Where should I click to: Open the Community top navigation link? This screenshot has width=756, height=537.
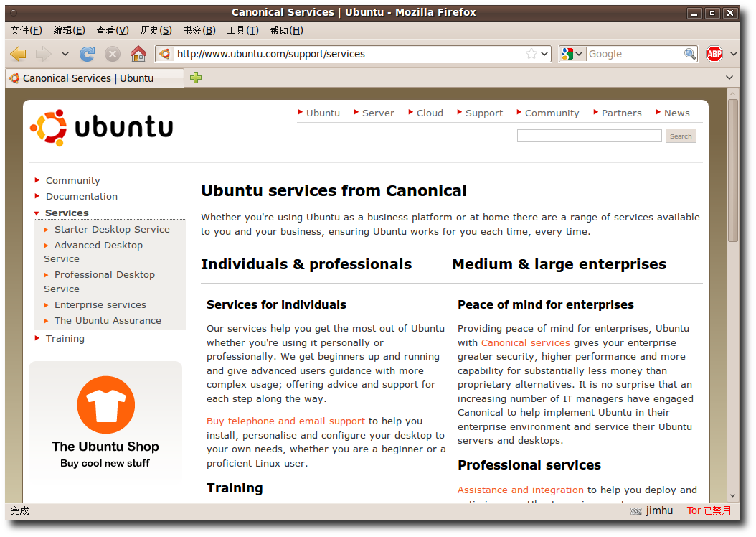[x=552, y=113]
